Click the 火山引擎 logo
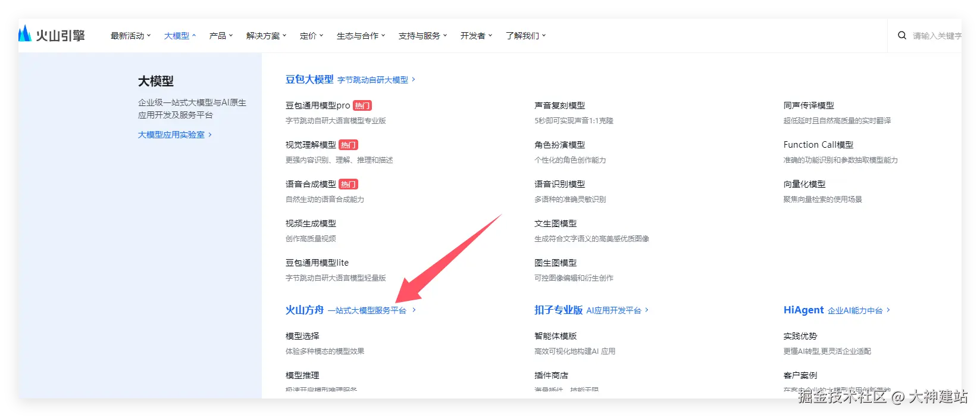This screenshot has height=417, width=980. pyautogui.click(x=52, y=35)
